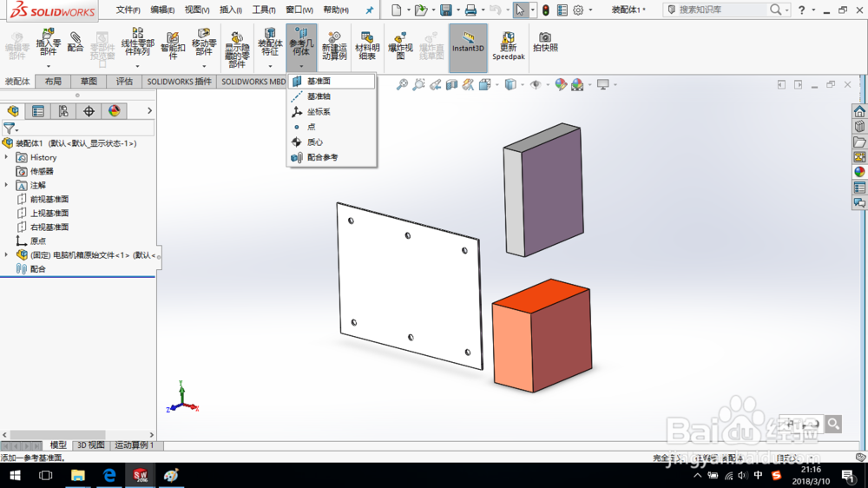Click the Edit Appearance color ball icon
Viewport: 868px width, 488px height.
point(561,85)
